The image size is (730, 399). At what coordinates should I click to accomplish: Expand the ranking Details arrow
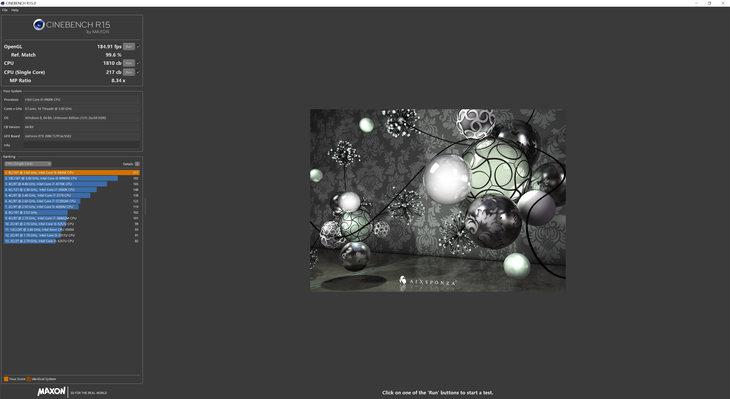(137, 164)
